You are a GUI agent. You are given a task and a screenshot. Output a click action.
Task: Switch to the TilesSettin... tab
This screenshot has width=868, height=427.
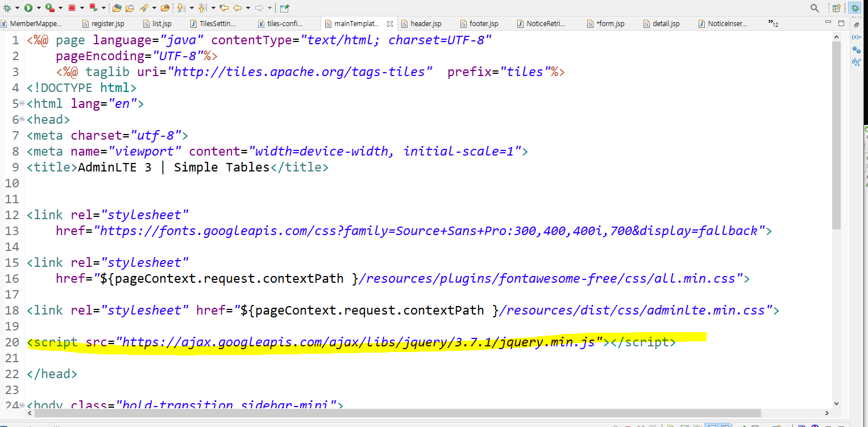pyautogui.click(x=213, y=24)
